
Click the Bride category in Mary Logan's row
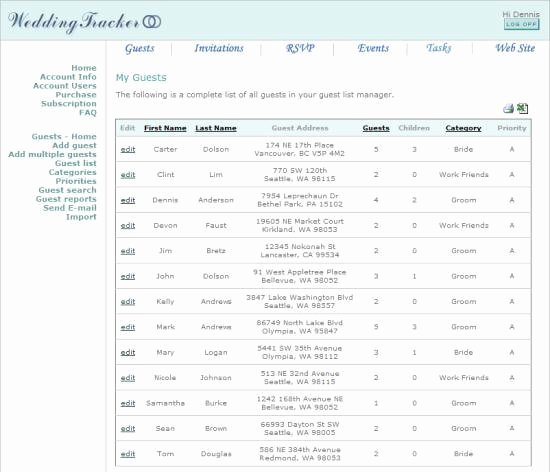(x=463, y=352)
